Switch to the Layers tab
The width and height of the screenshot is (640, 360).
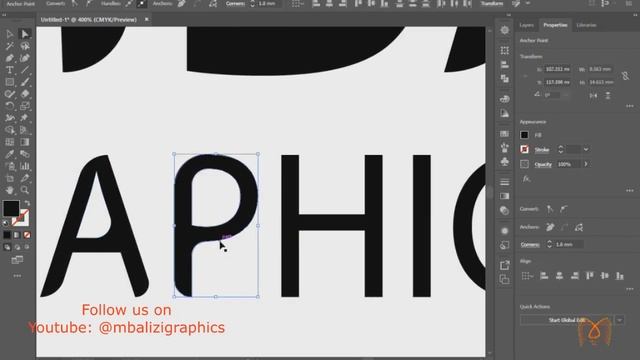point(527,25)
